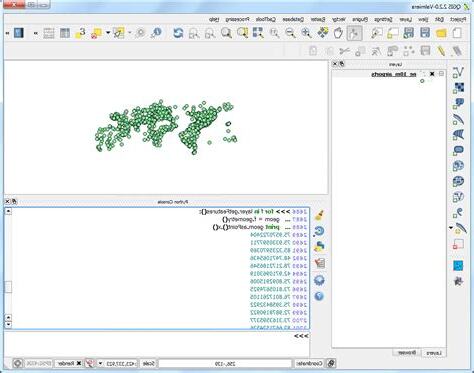Image resolution: width=474 pixels, height=373 pixels.
Task: Save the project with the single floppy disk icon
Action: click(x=425, y=33)
